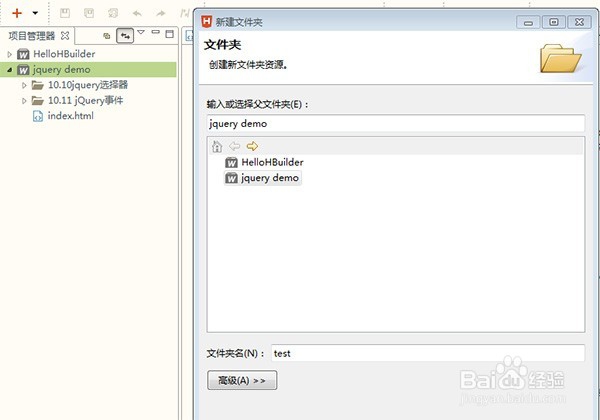Image resolution: width=600 pixels, height=420 pixels.
Task: Click the 高级(A) >> button
Action: point(242,380)
